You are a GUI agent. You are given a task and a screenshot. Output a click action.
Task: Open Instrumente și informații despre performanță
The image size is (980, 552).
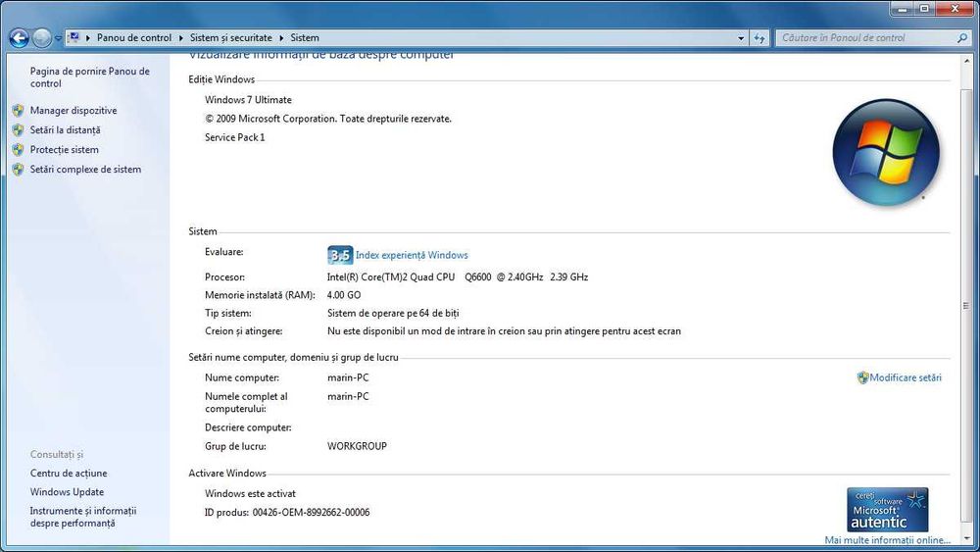83,517
